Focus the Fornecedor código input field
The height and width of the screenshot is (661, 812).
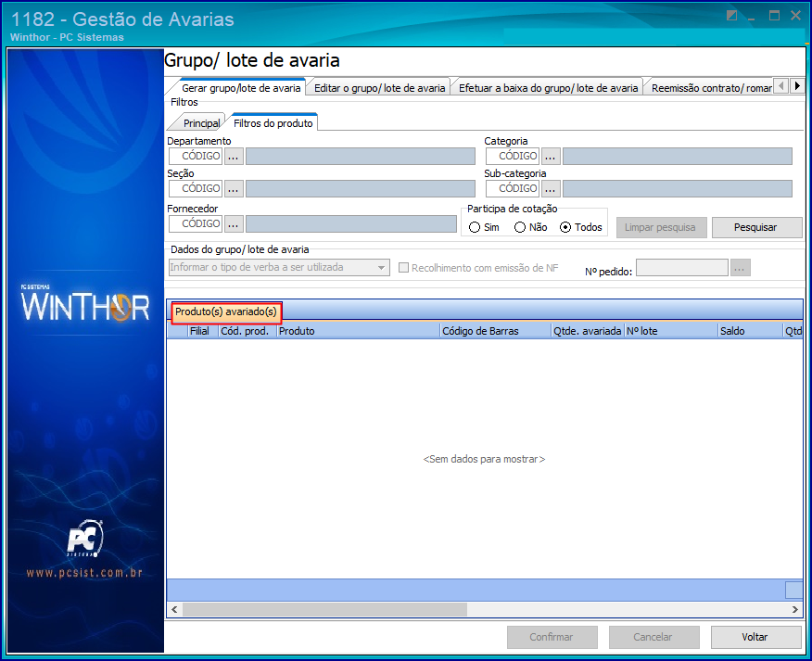tap(196, 223)
